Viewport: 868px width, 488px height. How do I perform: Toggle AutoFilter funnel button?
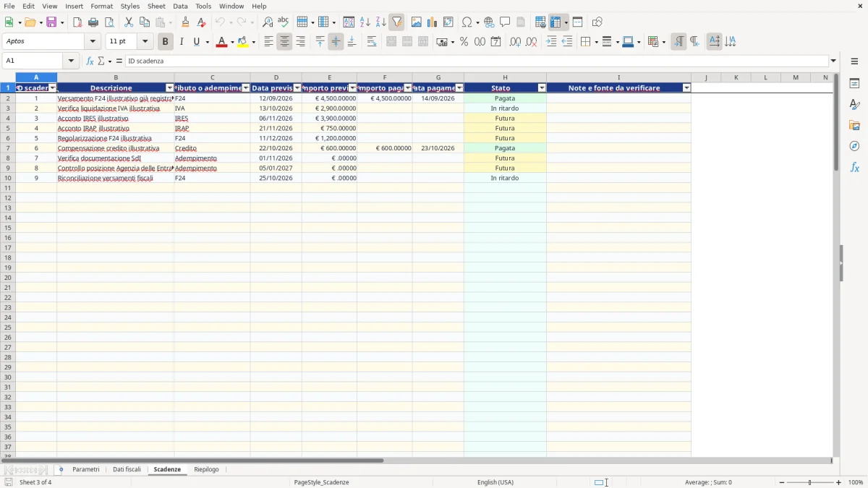point(396,22)
